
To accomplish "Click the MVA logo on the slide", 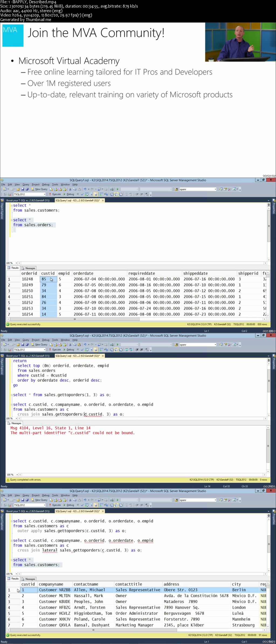I will tap(13, 35).
